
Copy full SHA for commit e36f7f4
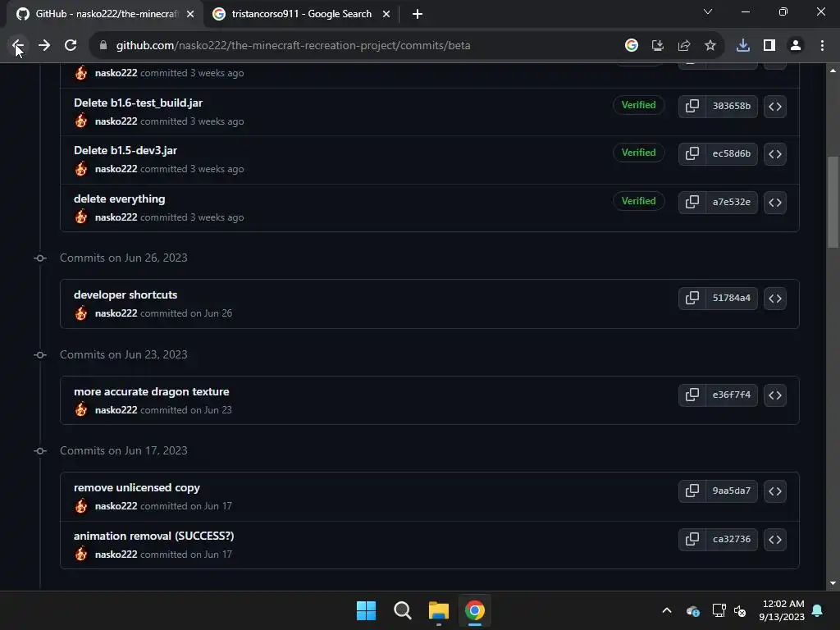[692, 395]
